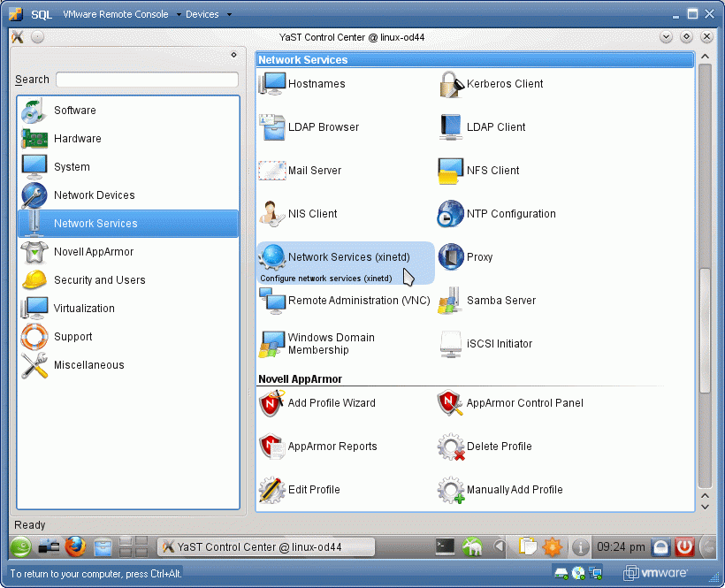Launch the LDAP Browser
This screenshot has height=588, width=725.
pos(309,127)
